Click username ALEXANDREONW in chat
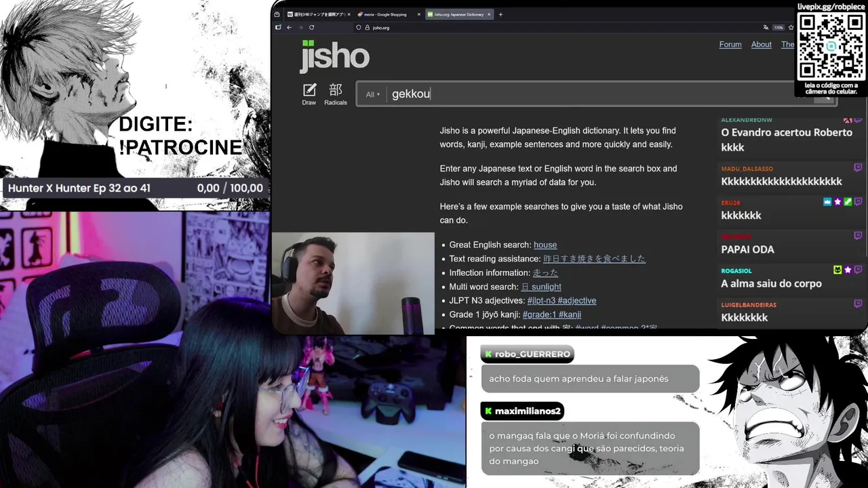868x488 pixels. (747, 120)
